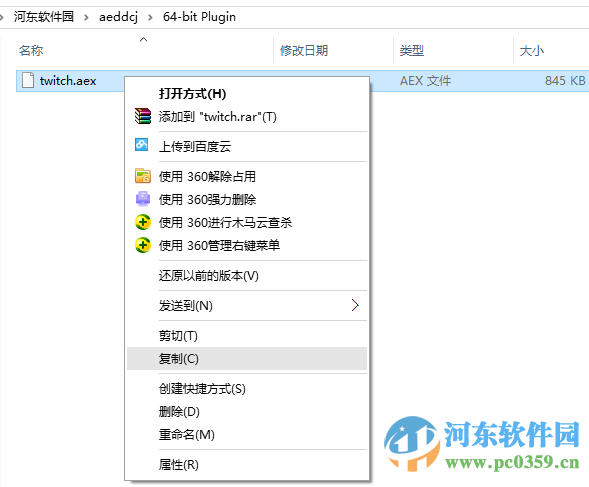Choose 复制(C) from the context menu

point(247,358)
